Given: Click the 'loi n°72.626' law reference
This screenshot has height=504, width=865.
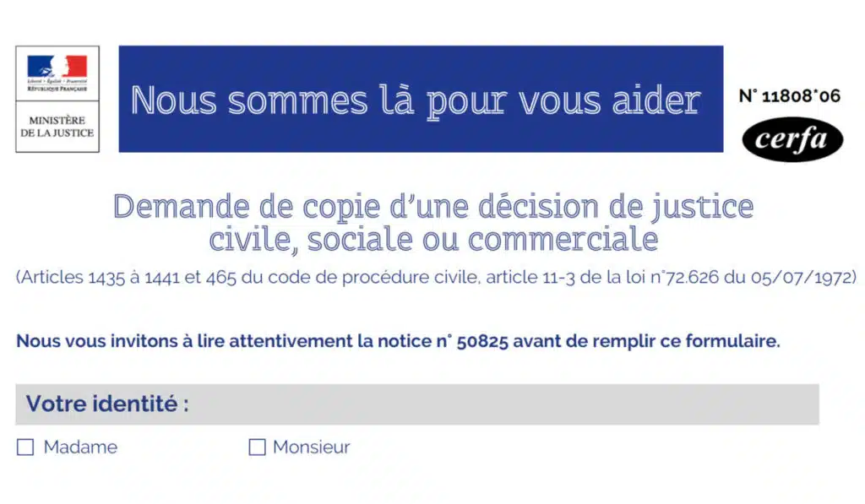Looking at the screenshot, I should click(x=694, y=278).
